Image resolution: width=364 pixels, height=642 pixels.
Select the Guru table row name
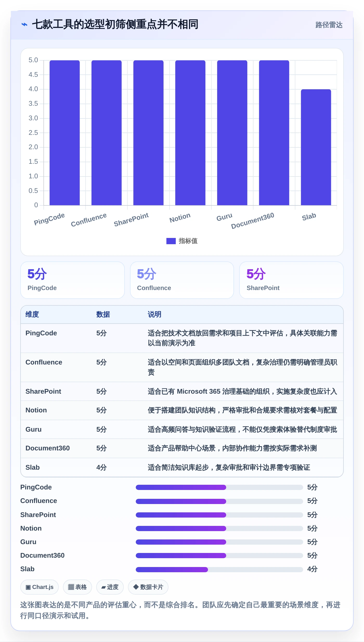(34, 430)
